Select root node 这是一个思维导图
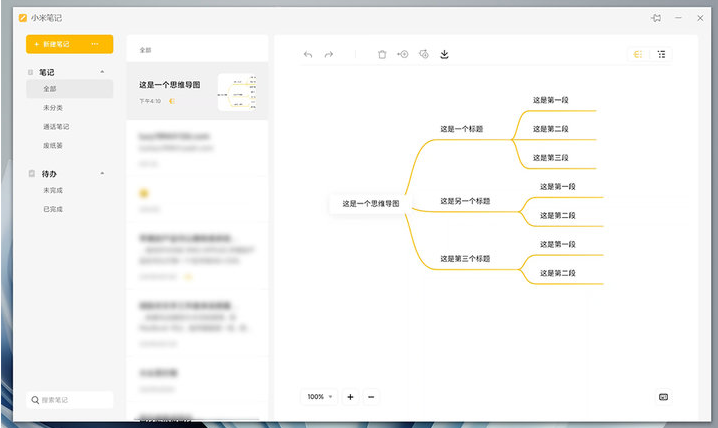718x428 pixels. click(x=371, y=204)
